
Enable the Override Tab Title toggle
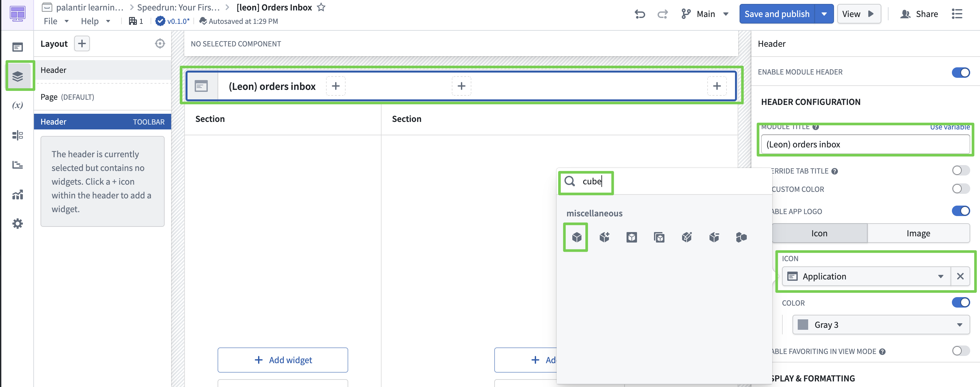(x=960, y=171)
